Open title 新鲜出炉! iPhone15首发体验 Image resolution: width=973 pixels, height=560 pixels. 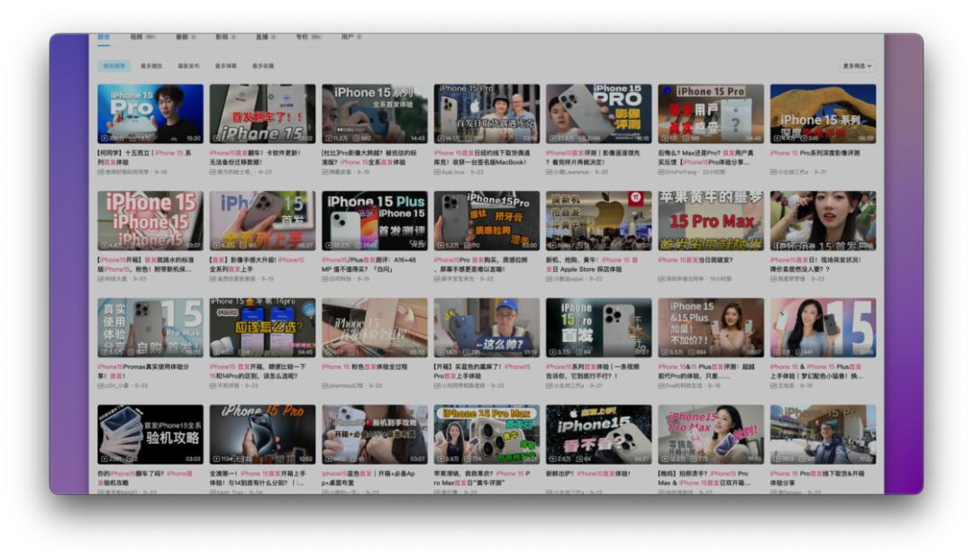588,474
